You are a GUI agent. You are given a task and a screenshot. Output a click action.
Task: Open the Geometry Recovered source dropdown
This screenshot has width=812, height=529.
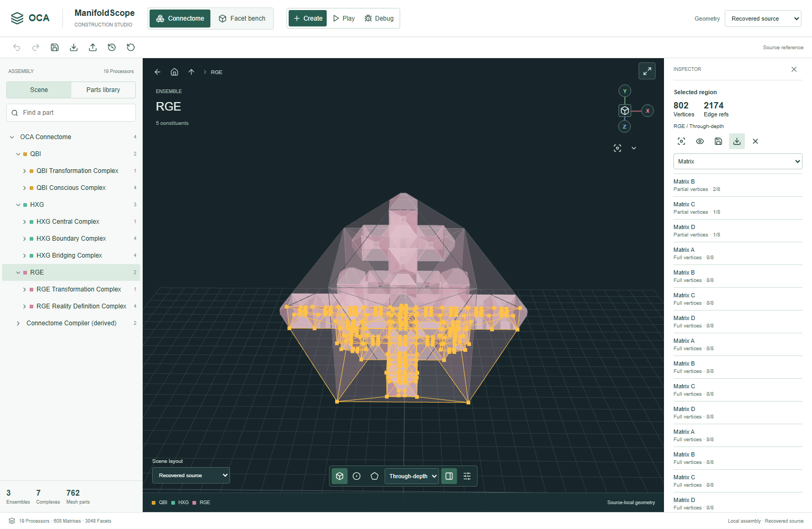click(763, 19)
